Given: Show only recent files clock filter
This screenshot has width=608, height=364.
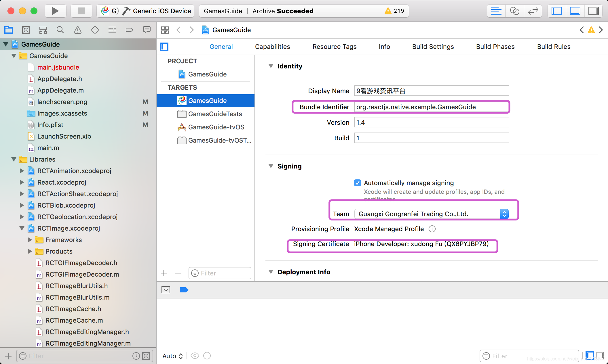Looking at the screenshot, I should pos(136,356).
